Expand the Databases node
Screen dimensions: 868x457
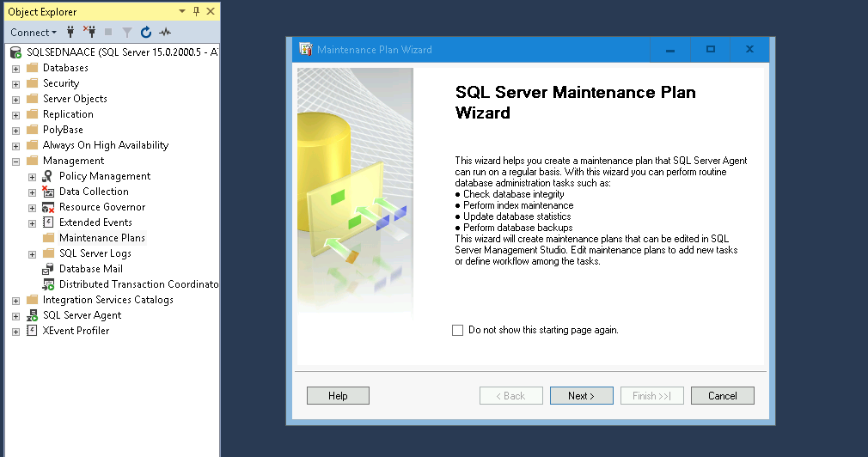(15, 69)
